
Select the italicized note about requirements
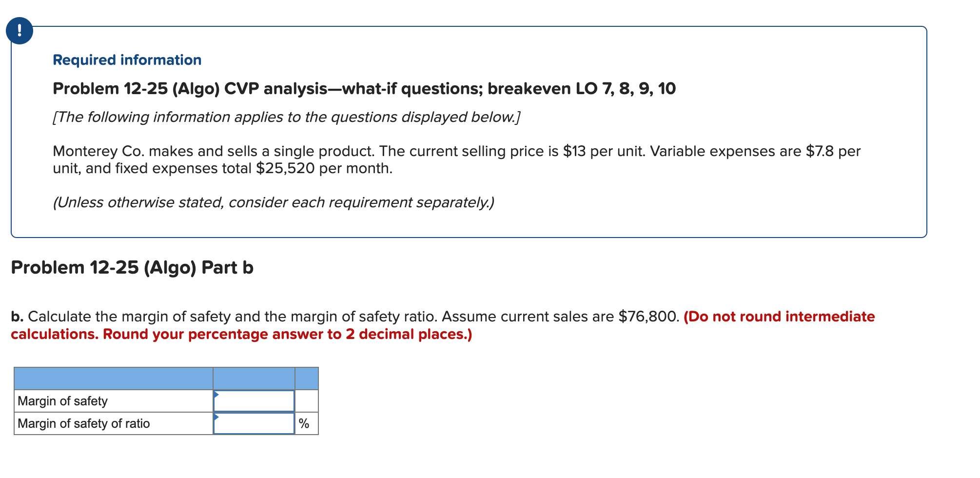tap(274, 202)
